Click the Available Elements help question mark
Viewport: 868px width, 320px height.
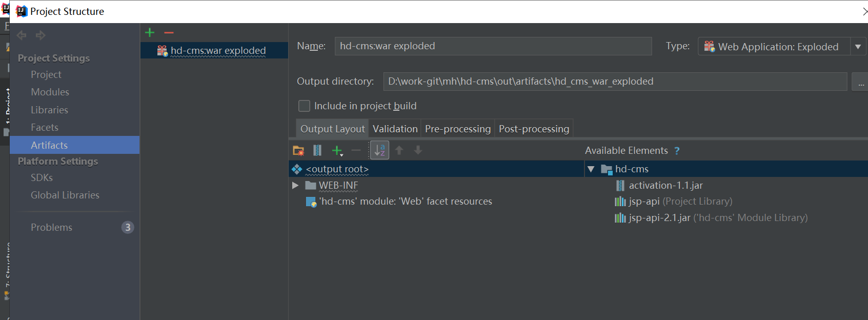click(x=677, y=151)
